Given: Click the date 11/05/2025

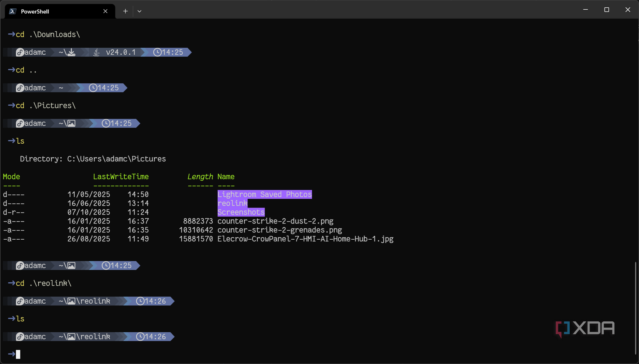Looking at the screenshot, I should tap(89, 194).
